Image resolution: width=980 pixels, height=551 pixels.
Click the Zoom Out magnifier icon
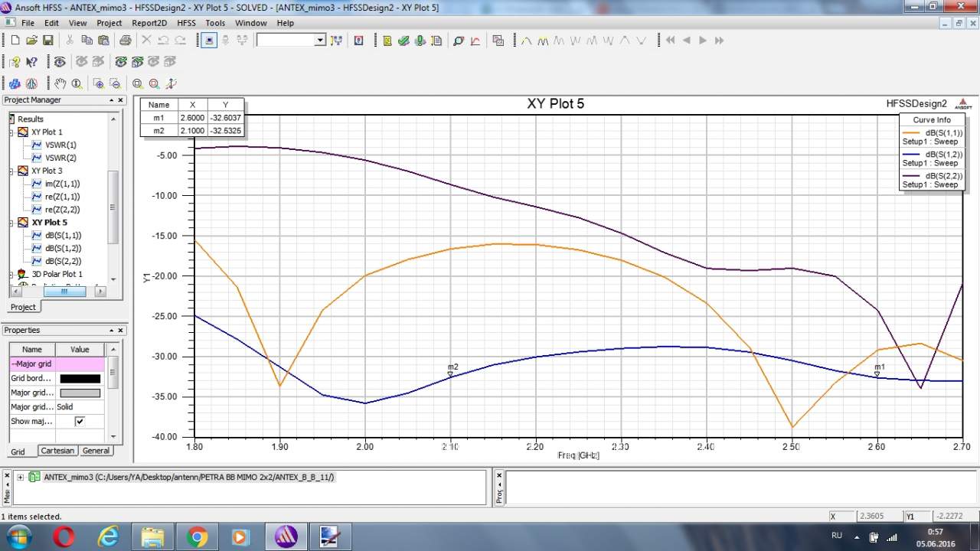(115, 83)
